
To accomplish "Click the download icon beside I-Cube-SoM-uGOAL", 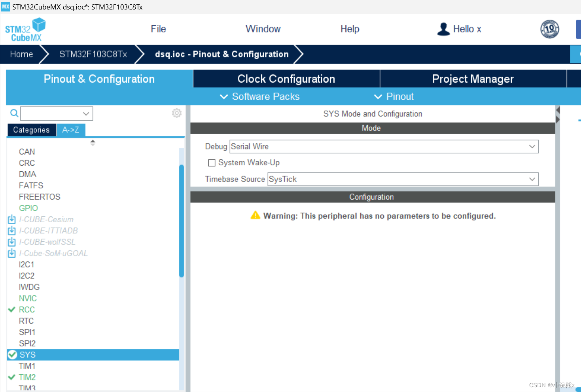I will tap(12, 253).
